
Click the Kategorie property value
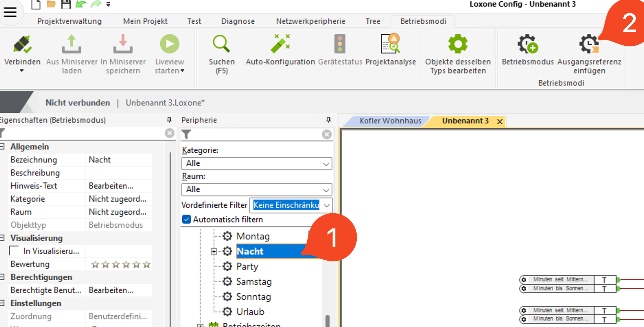118,199
